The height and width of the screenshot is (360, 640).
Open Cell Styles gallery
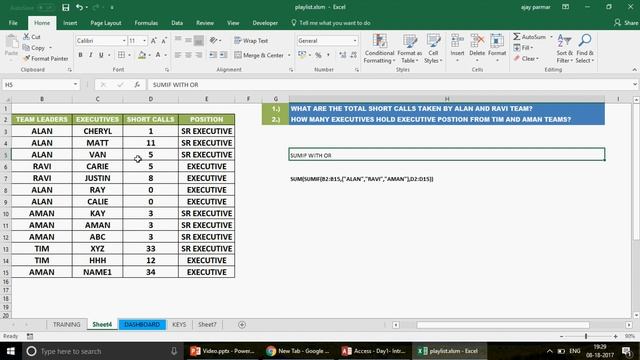pyautogui.click(x=433, y=49)
